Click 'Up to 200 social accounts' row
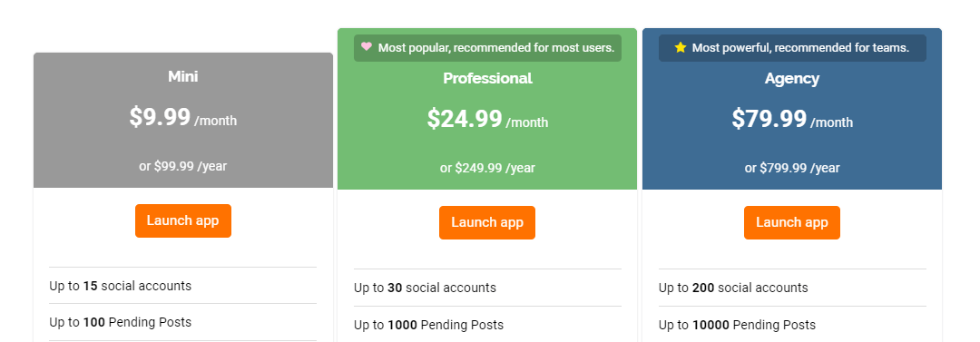 [792, 288]
